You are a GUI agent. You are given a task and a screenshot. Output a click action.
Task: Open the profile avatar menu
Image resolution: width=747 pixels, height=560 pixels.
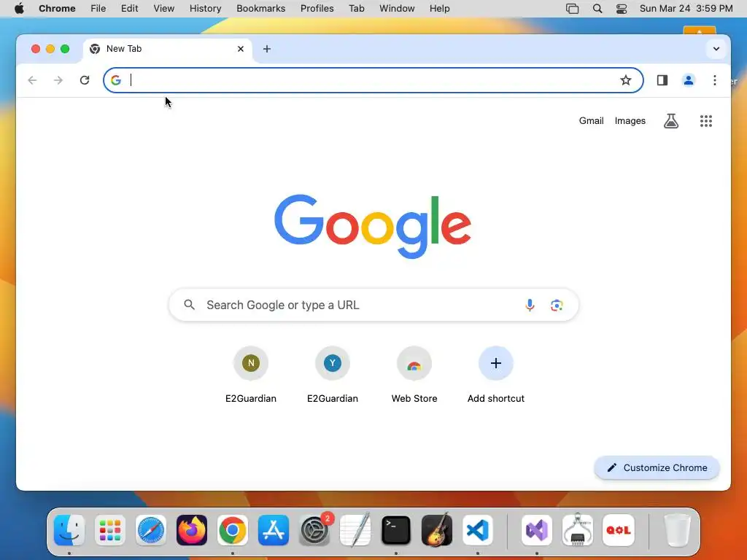click(x=689, y=80)
